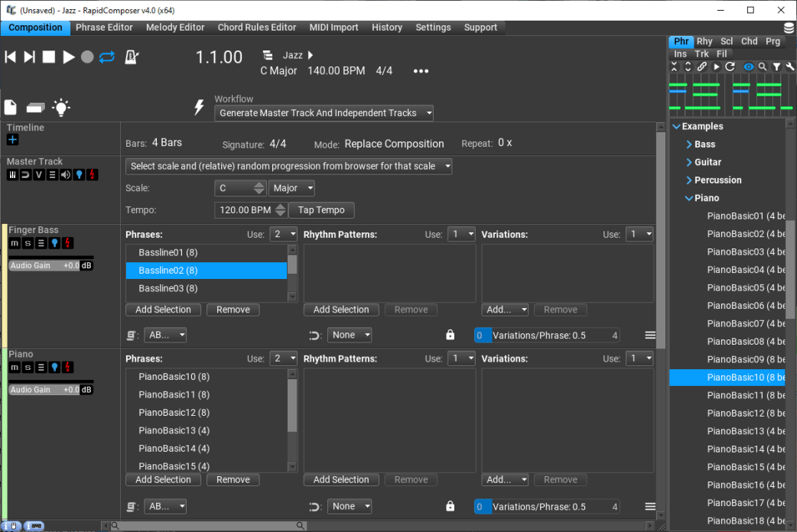This screenshot has height=532, width=797.
Task: Stop playback
Action: (x=49, y=57)
